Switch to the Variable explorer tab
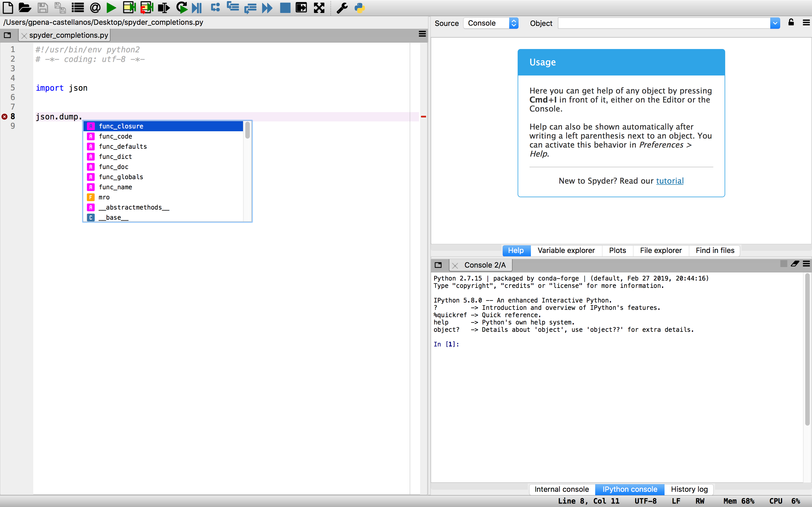 tap(566, 250)
